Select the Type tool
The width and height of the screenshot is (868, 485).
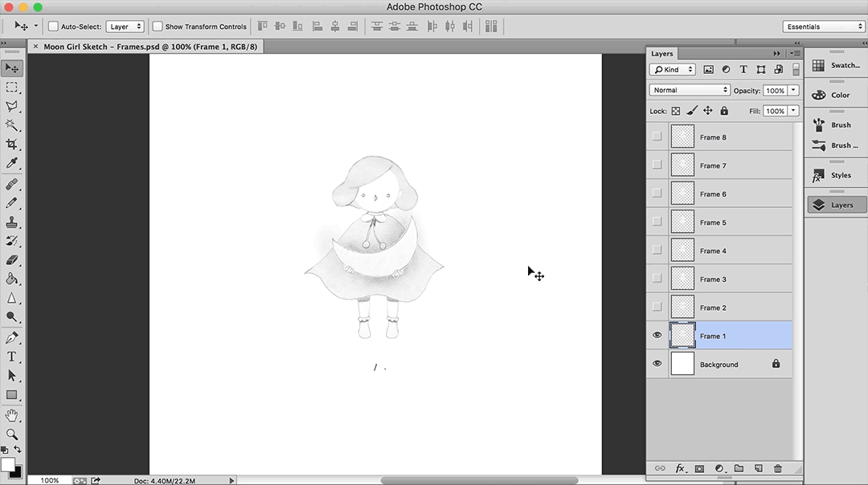(12, 357)
